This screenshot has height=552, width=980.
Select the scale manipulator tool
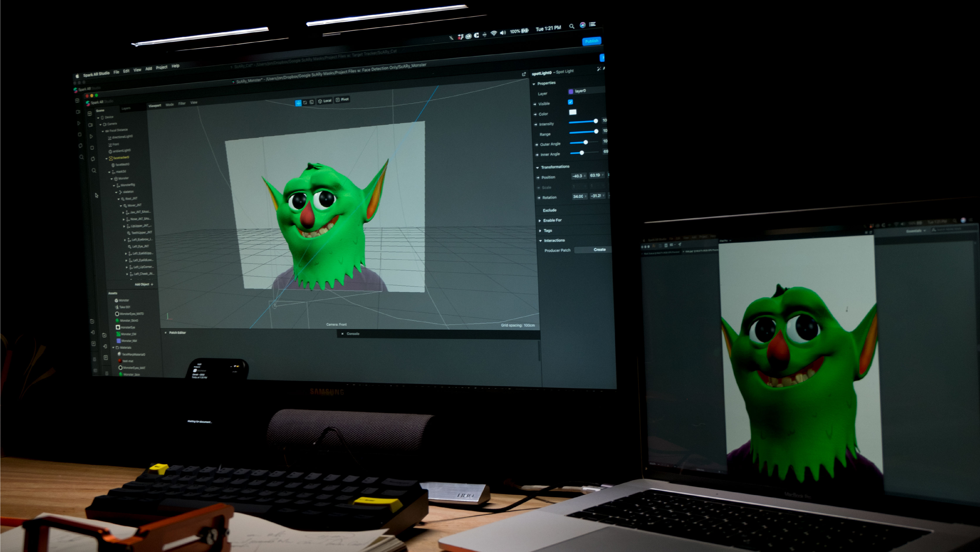312,102
